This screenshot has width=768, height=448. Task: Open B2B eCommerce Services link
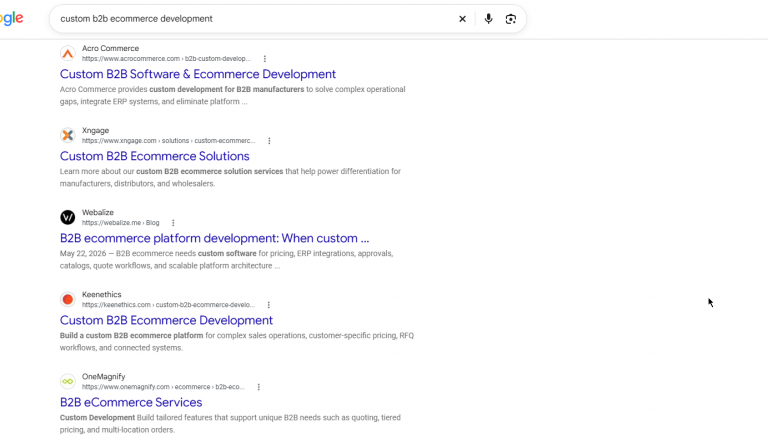131,402
